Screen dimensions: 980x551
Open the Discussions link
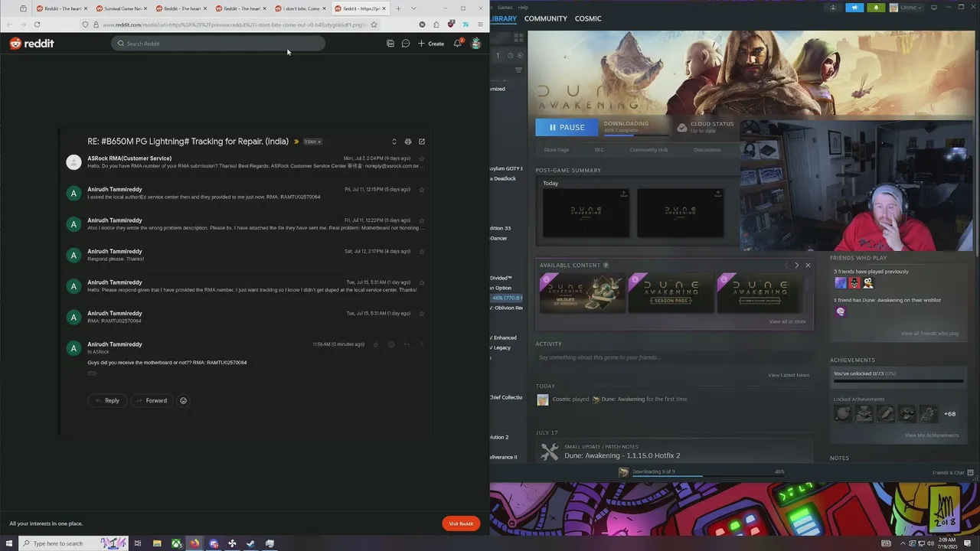coord(707,150)
